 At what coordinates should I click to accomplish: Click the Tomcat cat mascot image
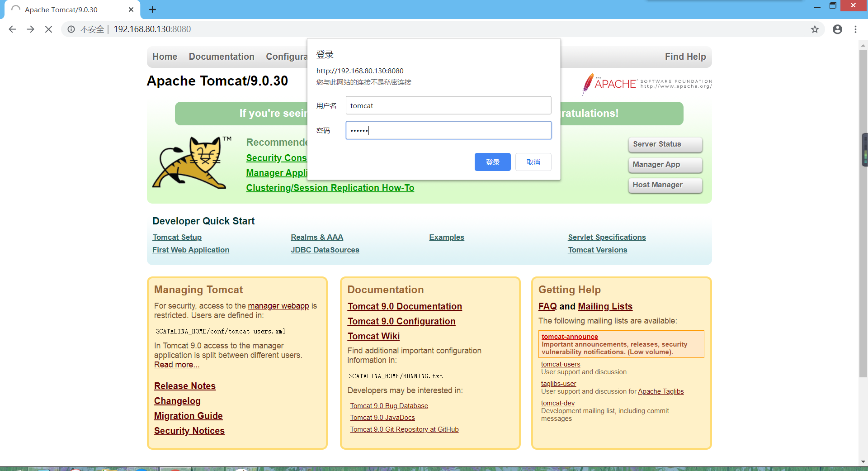coord(192,162)
